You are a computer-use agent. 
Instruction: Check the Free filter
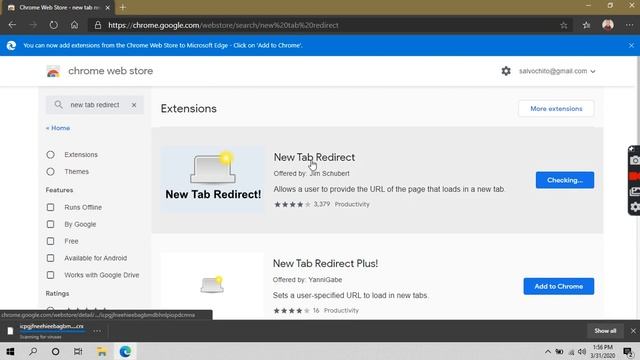[50, 241]
